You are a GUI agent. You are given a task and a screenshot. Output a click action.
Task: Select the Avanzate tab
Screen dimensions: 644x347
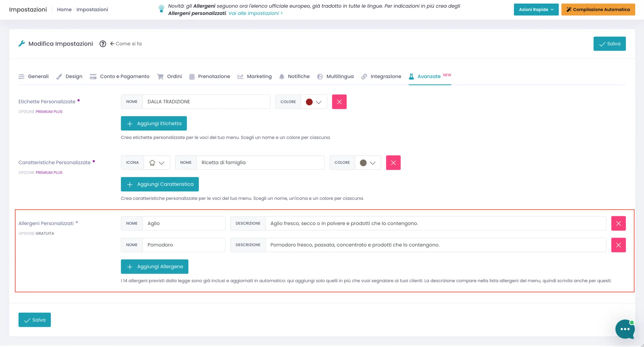click(430, 76)
